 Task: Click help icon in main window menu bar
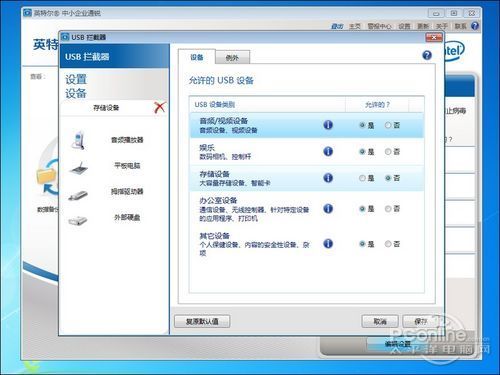click(x=475, y=26)
